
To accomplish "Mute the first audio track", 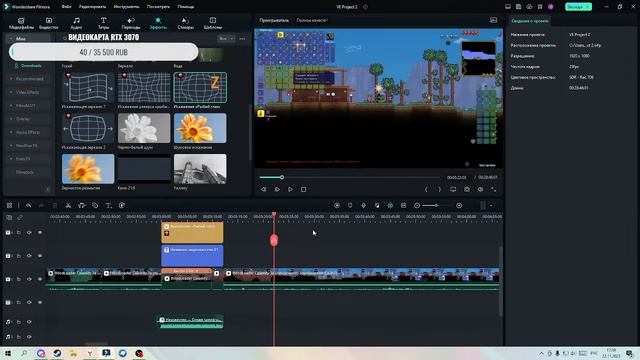I will tap(29, 322).
